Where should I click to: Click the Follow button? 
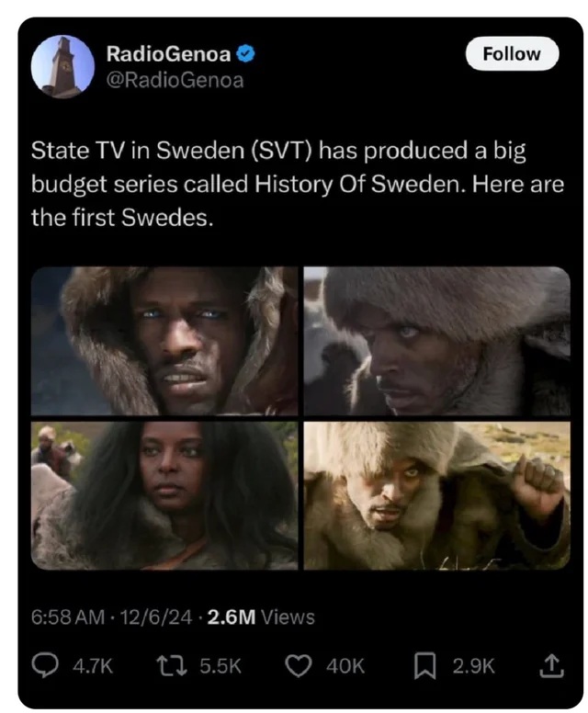[x=512, y=53]
